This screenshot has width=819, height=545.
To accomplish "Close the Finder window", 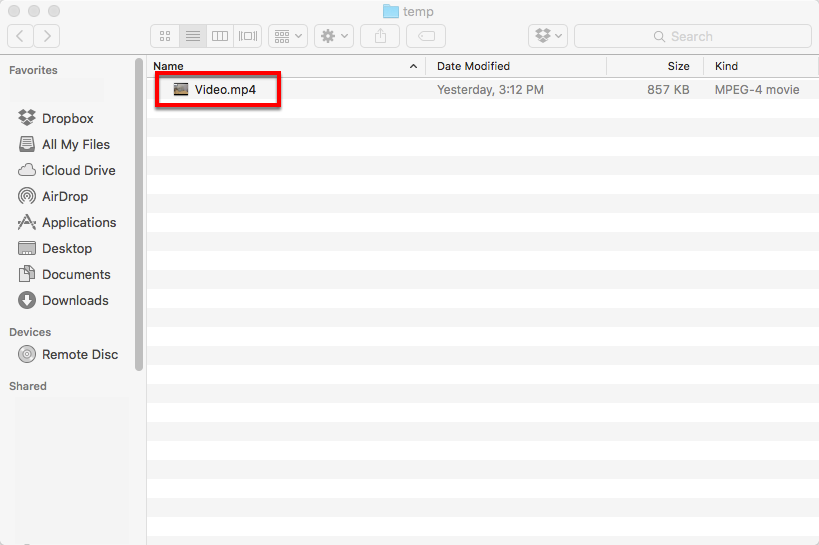I will 14,10.
